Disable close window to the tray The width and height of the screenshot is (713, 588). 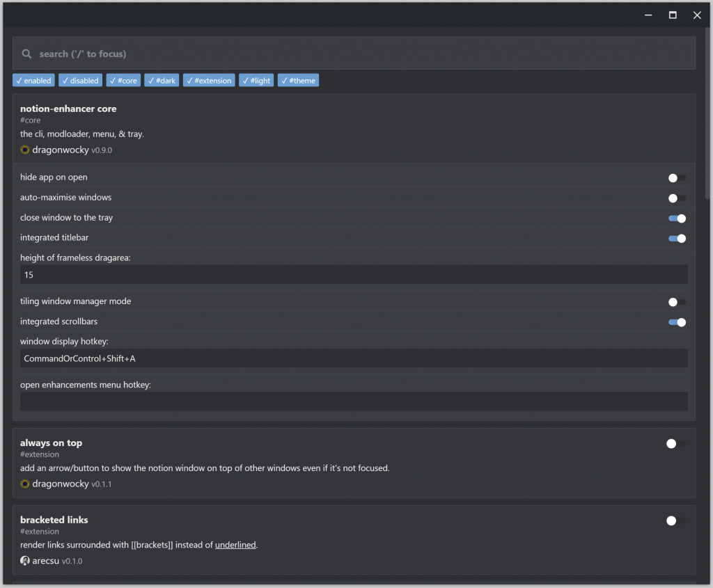coord(677,218)
